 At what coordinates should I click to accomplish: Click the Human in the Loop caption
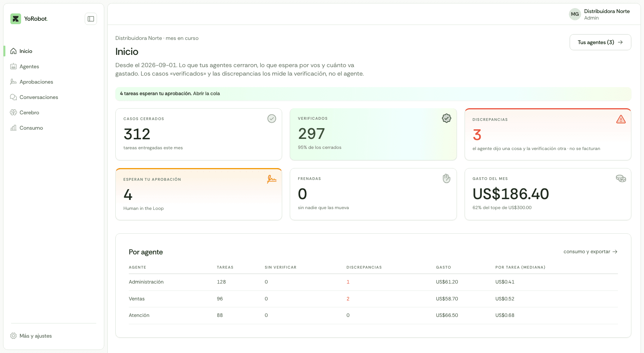point(143,208)
